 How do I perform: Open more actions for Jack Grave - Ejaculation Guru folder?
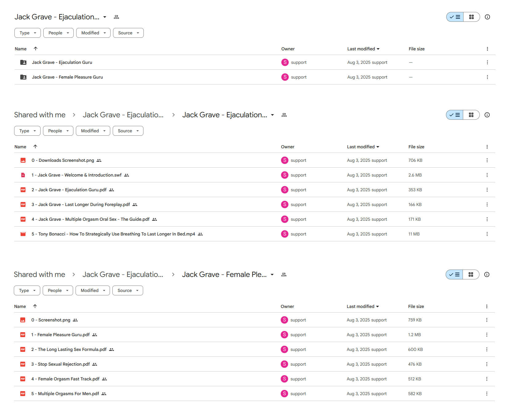(487, 62)
